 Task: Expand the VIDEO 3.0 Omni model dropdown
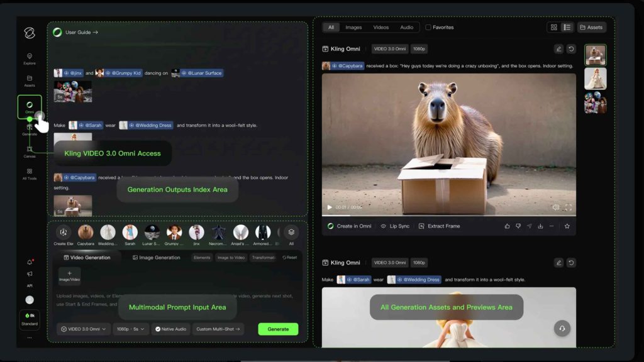(x=84, y=329)
